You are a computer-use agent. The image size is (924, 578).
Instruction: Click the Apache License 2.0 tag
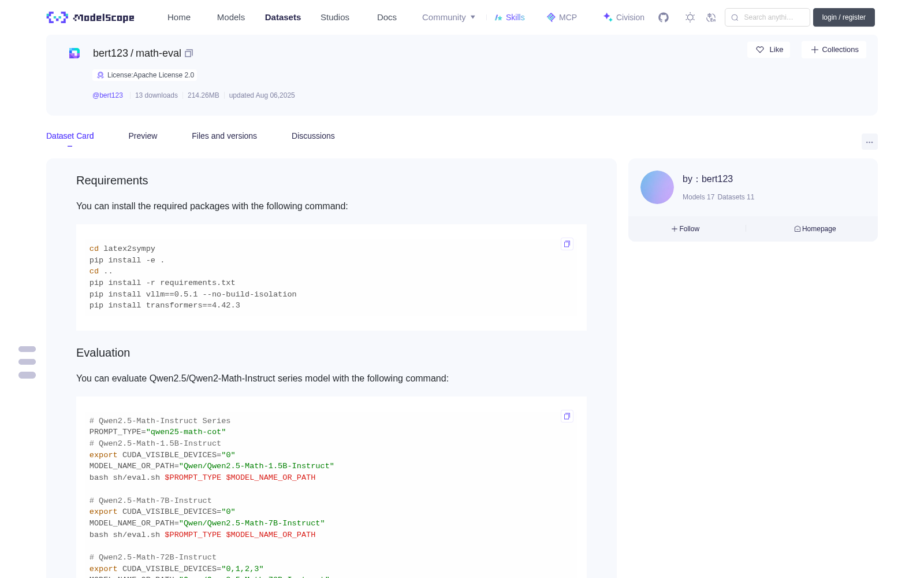[x=145, y=75]
